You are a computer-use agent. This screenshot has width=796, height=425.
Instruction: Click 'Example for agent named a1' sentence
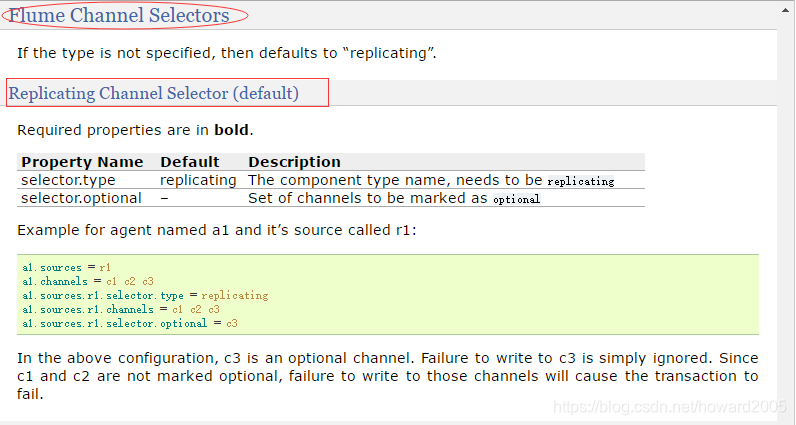pyautogui.click(x=216, y=231)
